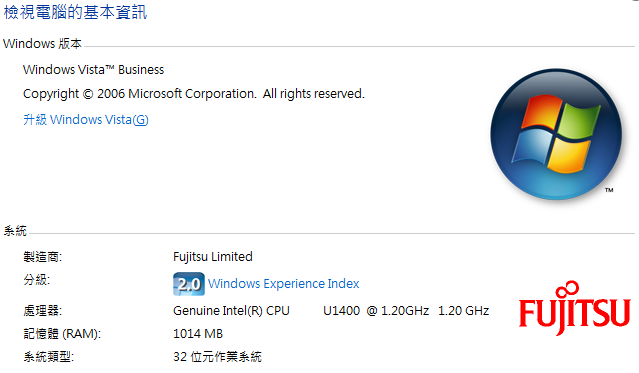Click the Windows Vista orb logo
The height and width of the screenshot is (373, 639).
click(x=556, y=134)
